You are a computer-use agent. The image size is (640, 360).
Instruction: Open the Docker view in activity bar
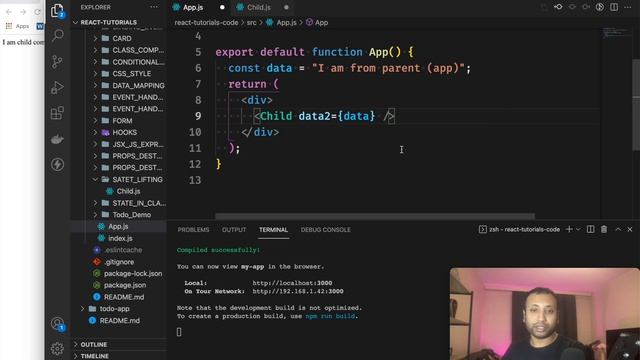pos(58,139)
